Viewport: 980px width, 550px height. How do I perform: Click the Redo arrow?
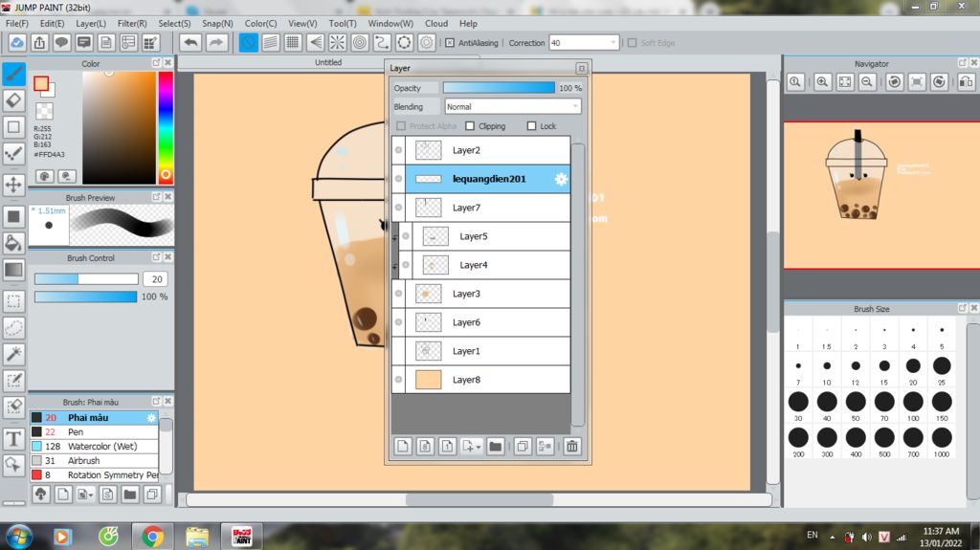(215, 42)
